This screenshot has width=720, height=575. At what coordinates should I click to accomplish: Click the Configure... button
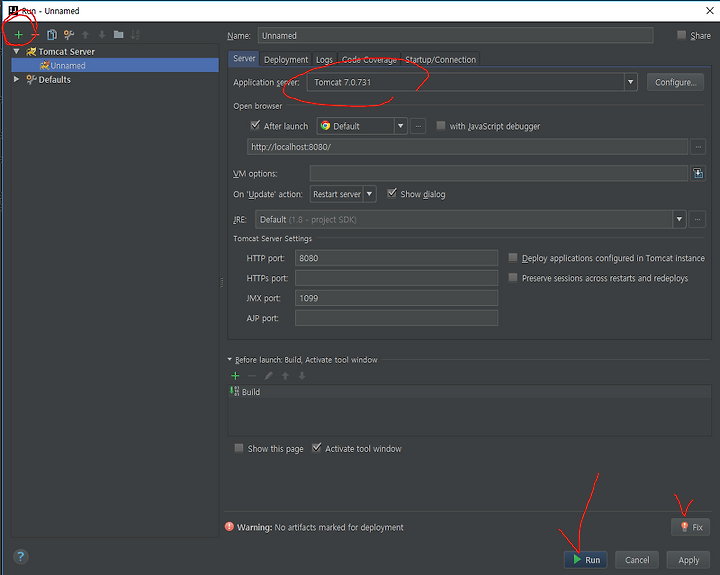pos(675,82)
